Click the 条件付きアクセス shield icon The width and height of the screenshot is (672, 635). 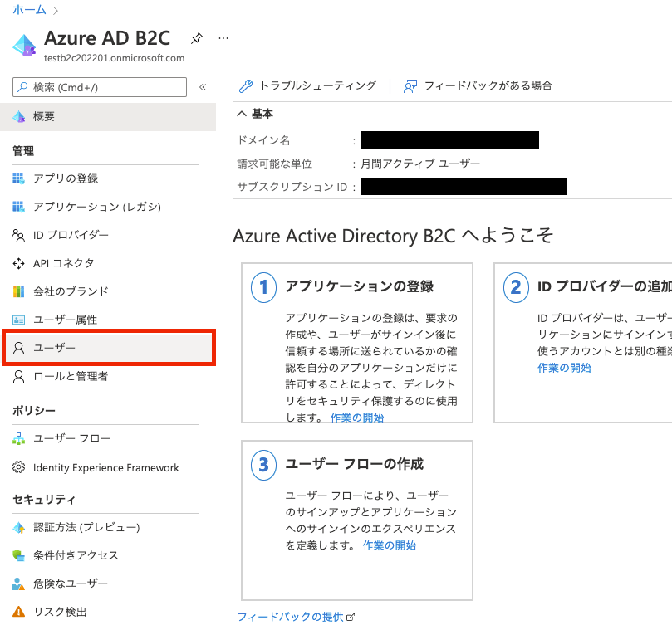18,555
